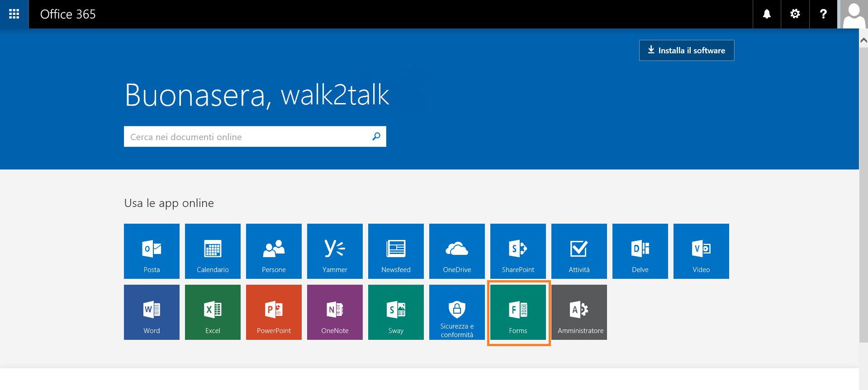Click Installa il software button
This screenshot has width=868, height=390.
(687, 50)
